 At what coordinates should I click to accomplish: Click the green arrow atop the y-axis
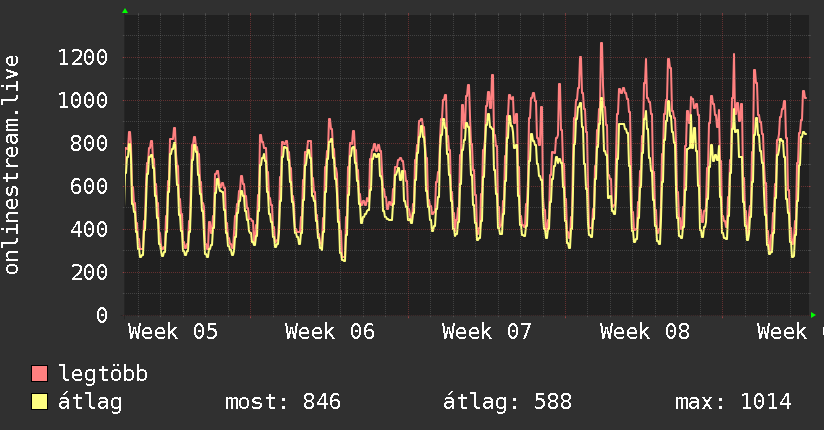pos(125,11)
